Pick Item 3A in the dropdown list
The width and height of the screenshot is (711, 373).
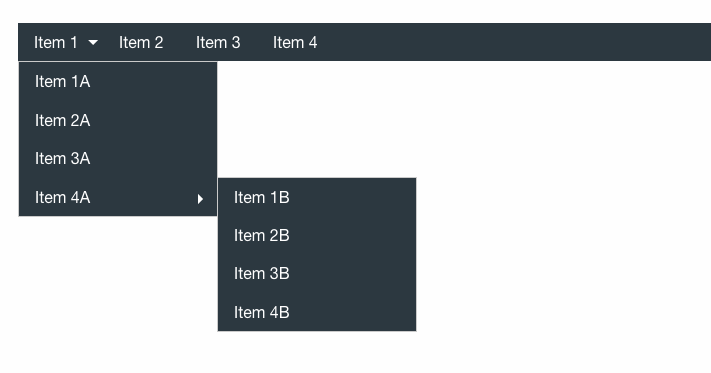(x=118, y=159)
